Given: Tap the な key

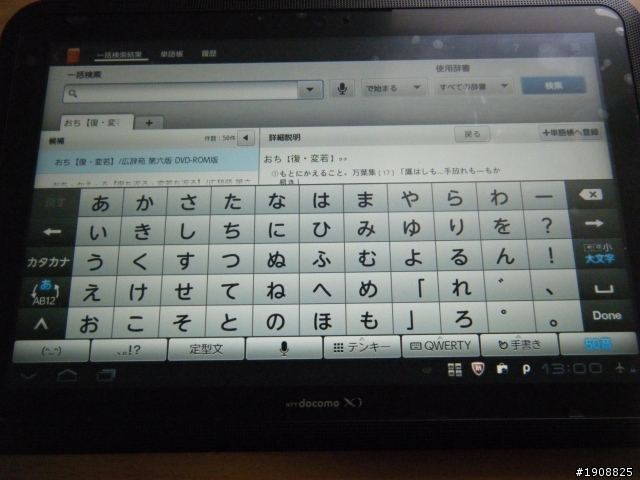Looking at the screenshot, I should point(277,200).
